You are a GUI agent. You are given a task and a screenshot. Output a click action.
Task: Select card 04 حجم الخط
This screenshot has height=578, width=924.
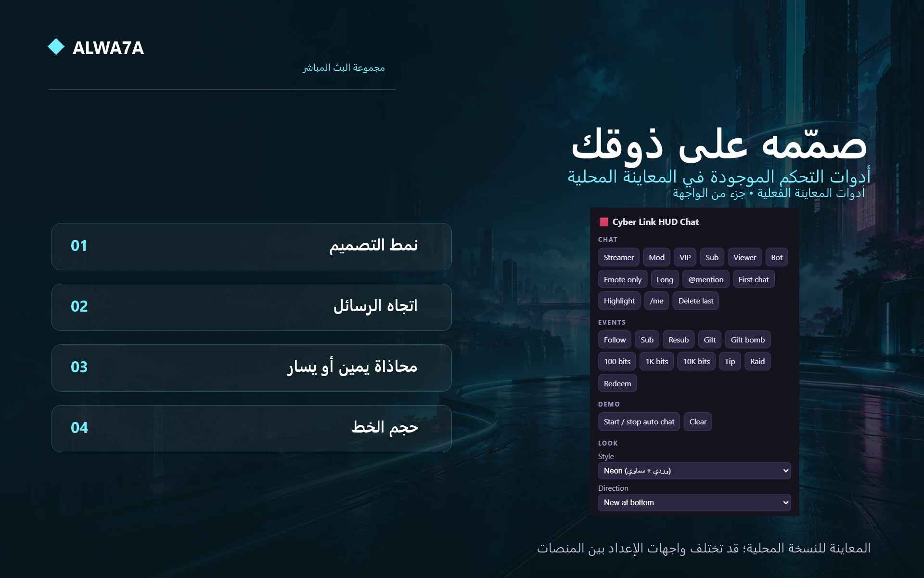[x=252, y=428]
